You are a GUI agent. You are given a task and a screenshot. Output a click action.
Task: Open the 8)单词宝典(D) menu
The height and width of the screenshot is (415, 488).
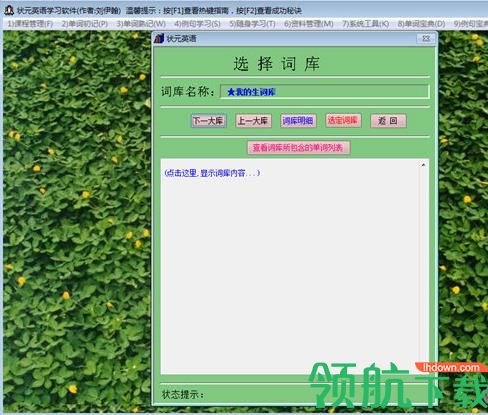pyautogui.click(x=421, y=24)
